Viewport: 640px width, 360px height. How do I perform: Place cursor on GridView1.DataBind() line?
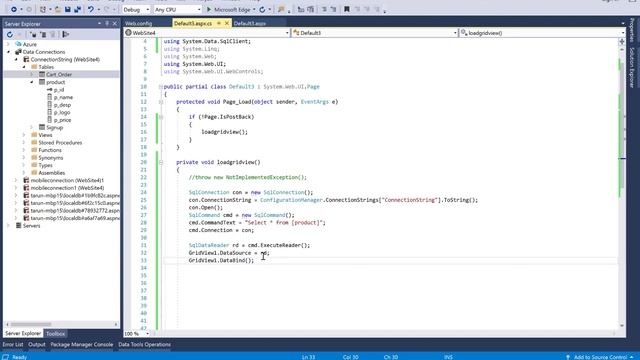tap(221, 260)
